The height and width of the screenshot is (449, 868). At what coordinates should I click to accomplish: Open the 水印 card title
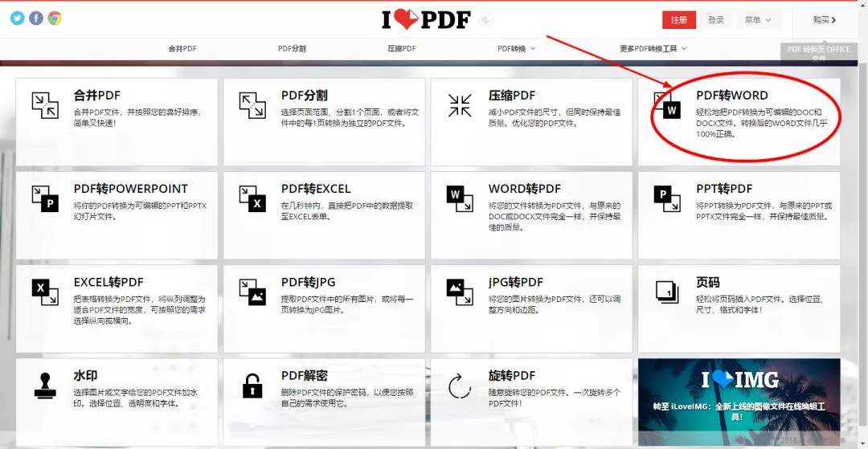pos(85,375)
